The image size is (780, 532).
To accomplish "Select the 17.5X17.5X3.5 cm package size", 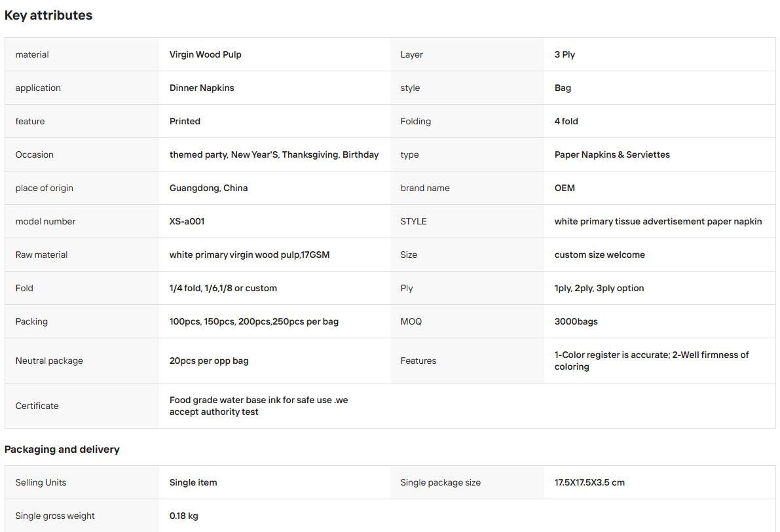I will pyautogui.click(x=589, y=482).
